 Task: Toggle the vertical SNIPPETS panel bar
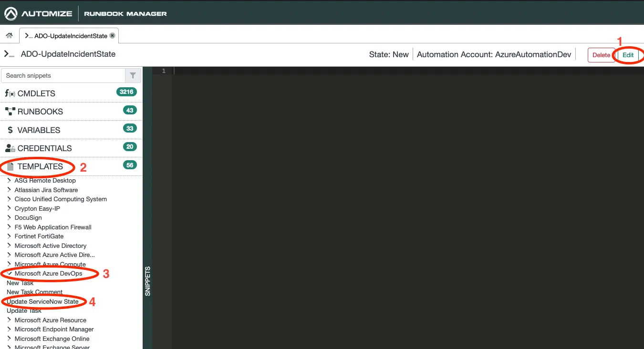coord(147,281)
